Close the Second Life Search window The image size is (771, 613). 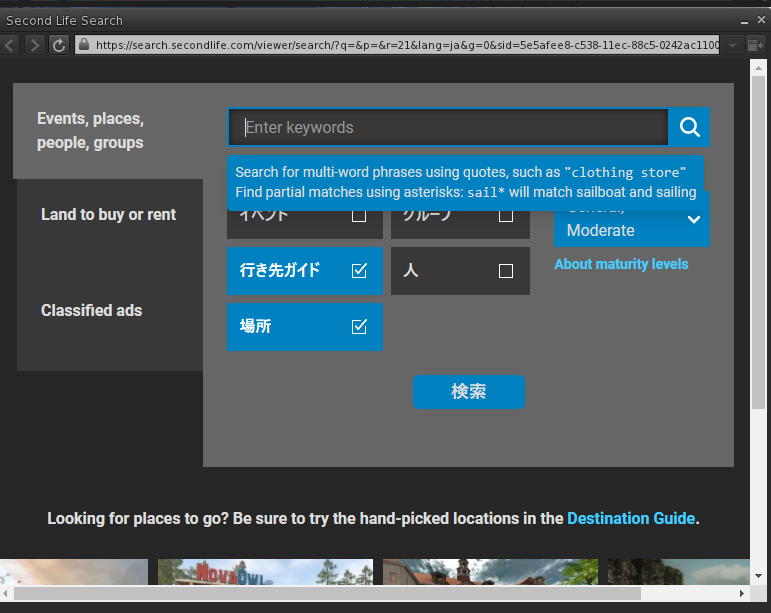761,20
